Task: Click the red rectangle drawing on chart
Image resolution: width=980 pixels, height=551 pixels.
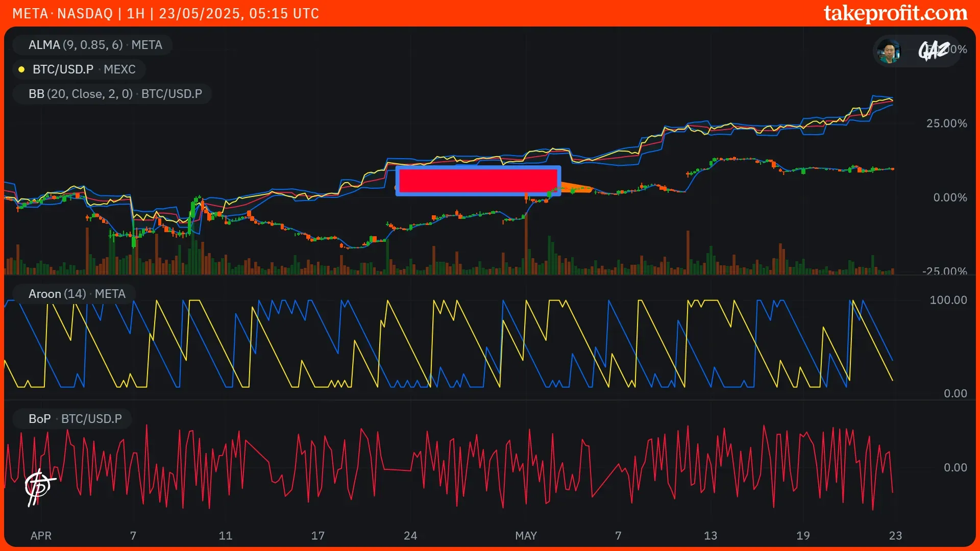Action: click(478, 181)
